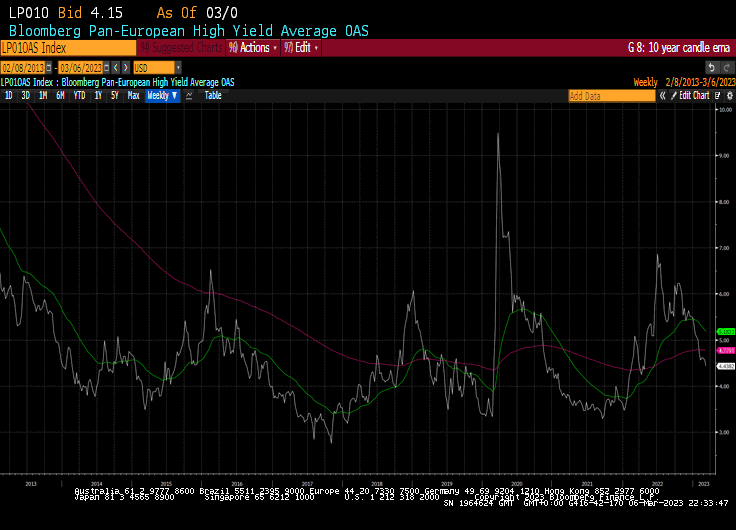This screenshot has width=736, height=530.
Task: Click the white last-price tag 4.4382
Action: (x=726, y=366)
